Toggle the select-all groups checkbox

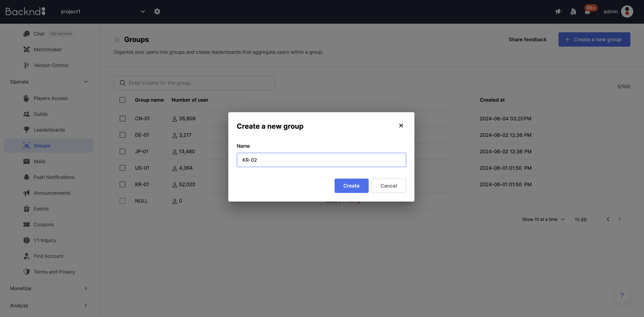[x=122, y=100]
